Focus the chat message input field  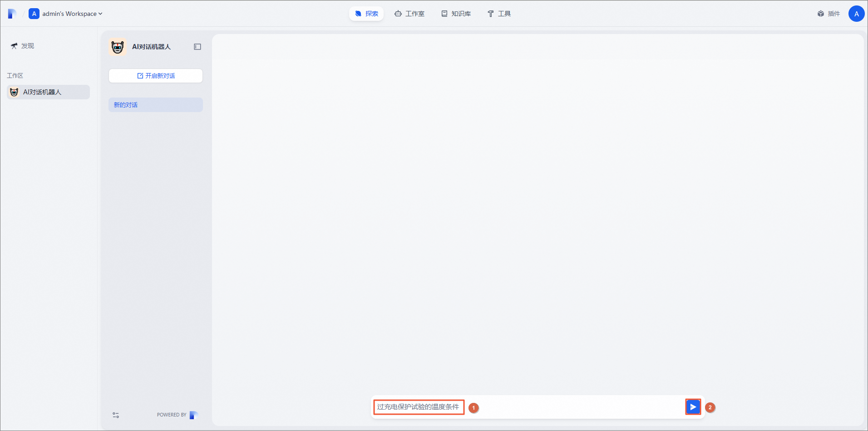[527, 407]
